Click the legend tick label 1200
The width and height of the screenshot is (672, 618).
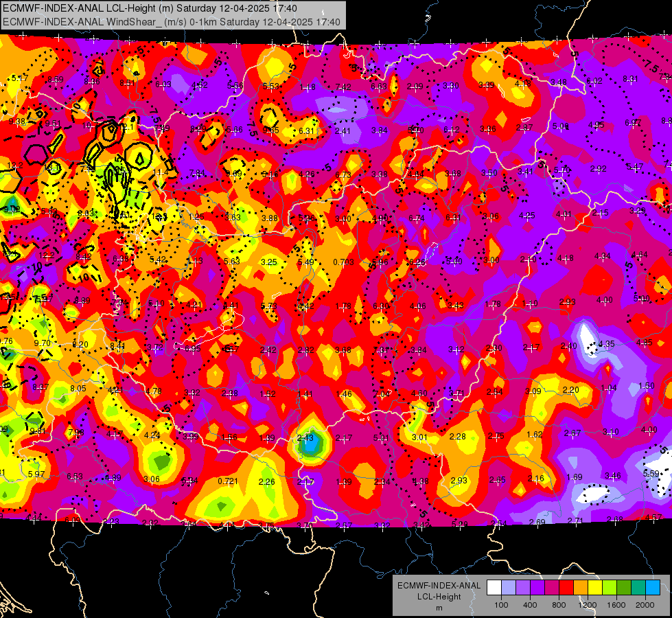[587, 605]
